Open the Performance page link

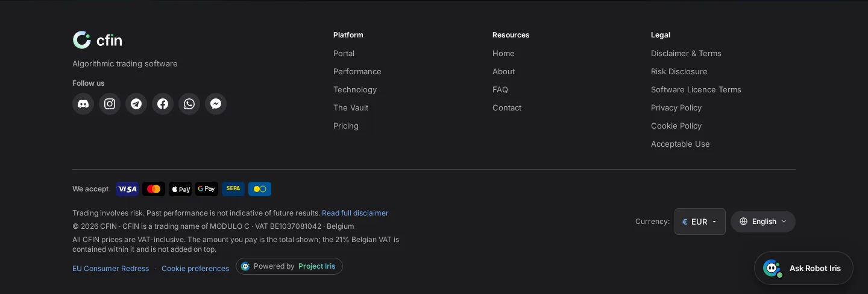[x=357, y=71]
